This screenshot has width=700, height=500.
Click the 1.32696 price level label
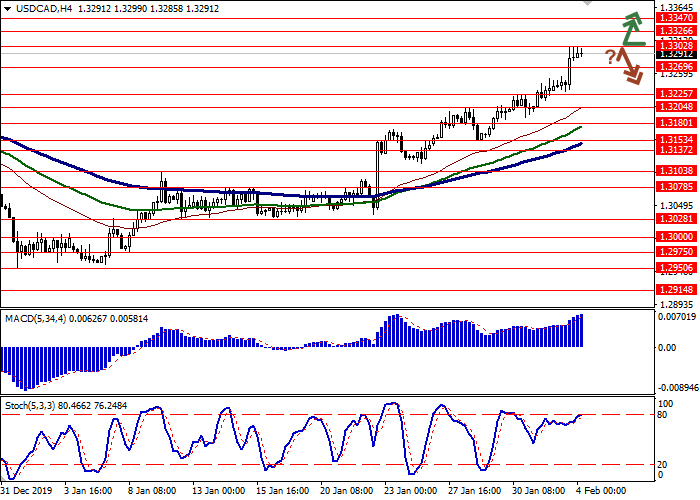click(x=677, y=67)
